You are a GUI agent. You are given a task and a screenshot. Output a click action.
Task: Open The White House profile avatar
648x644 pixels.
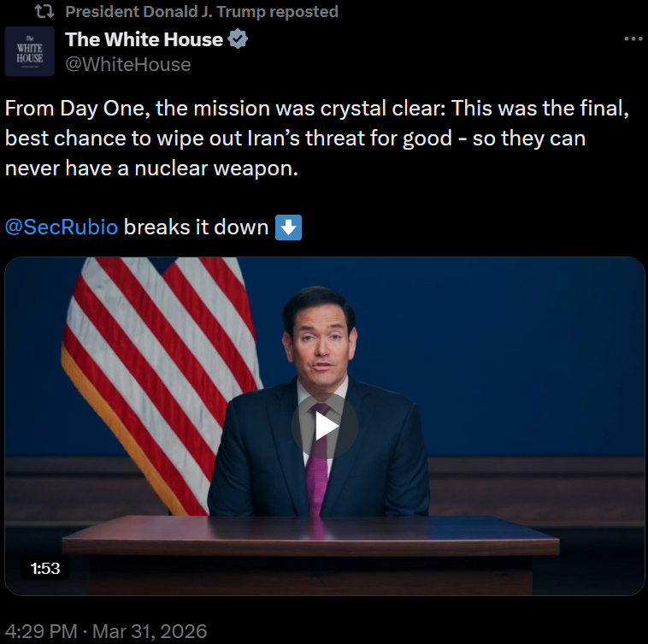coord(30,51)
